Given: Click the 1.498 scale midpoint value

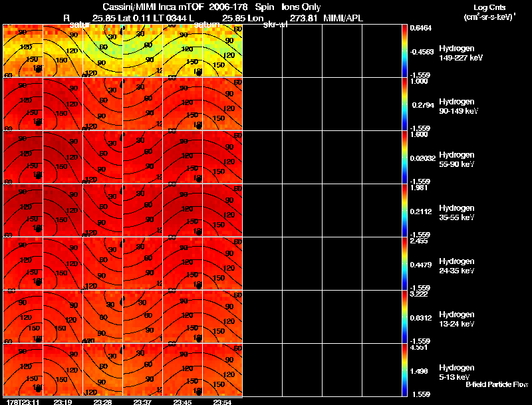Looking at the screenshot, I should pyautogui.click(x=421, y=371).
